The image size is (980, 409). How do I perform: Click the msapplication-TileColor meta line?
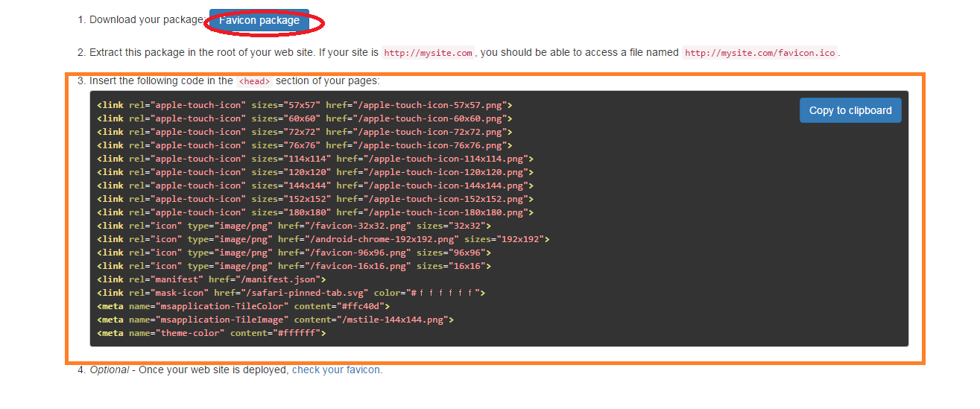click(x=244, y=306)
